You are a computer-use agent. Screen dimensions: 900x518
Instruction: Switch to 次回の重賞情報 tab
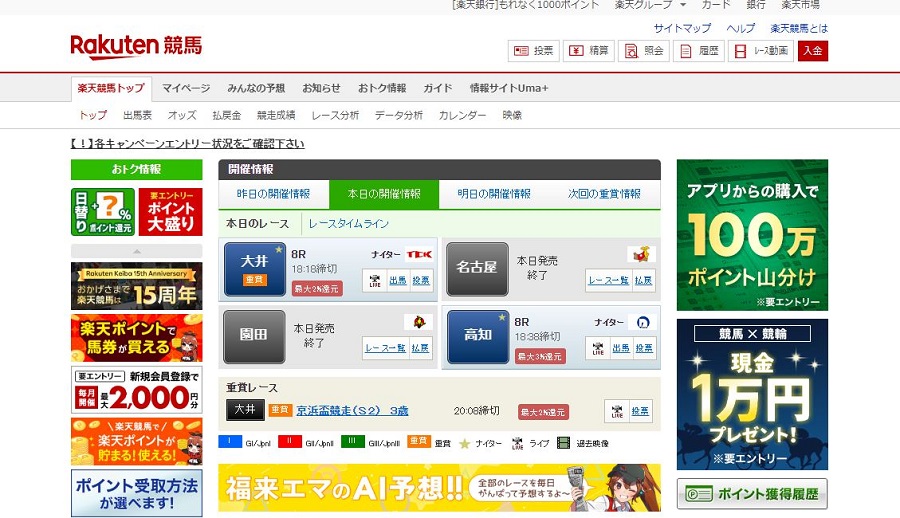point(604,194)
